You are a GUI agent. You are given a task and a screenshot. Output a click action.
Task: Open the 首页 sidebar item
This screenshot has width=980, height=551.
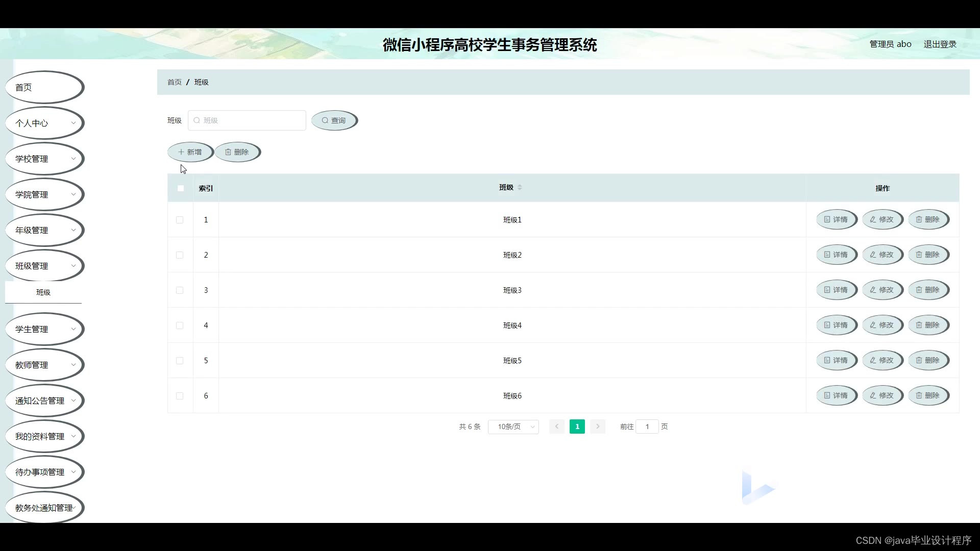tap(44, 87)
